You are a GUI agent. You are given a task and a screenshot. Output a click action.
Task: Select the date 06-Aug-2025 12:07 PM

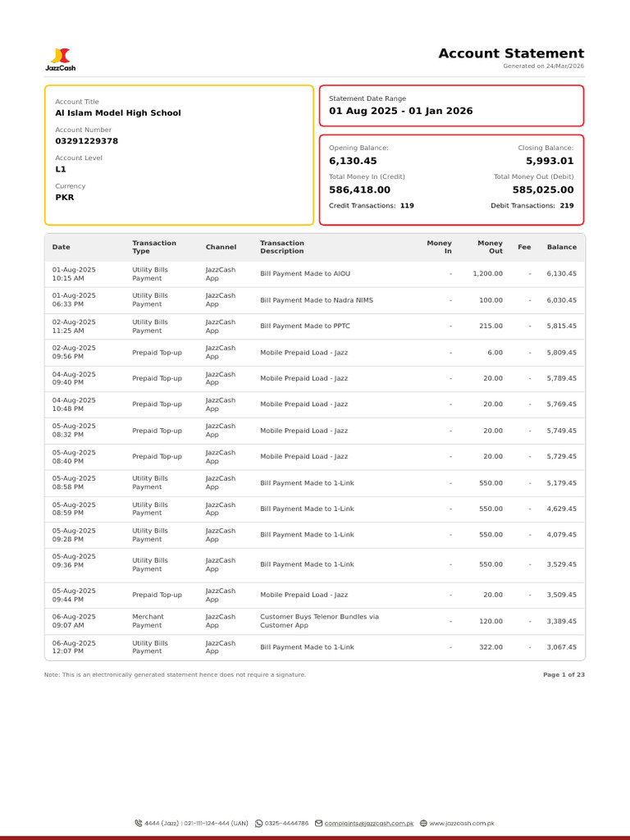(x=74, y=647)
